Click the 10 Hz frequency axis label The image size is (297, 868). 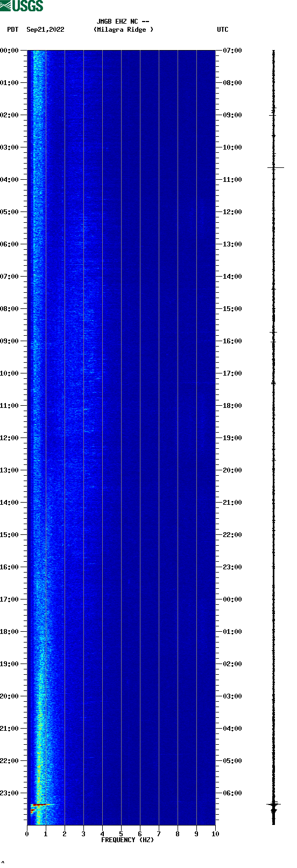pyautogui.click(x=215, y=834)
